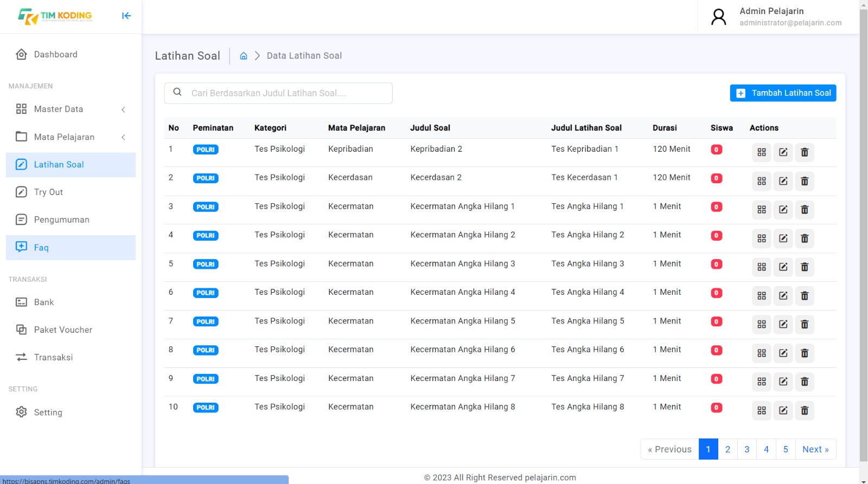The height and width of the screenshot is (484, 868).
Task: Open the Try Out menu item
Action: 71,192
